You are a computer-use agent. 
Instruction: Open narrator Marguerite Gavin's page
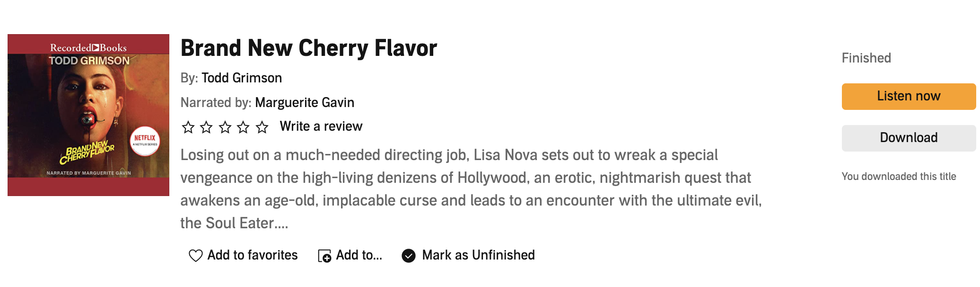(305, 103)
